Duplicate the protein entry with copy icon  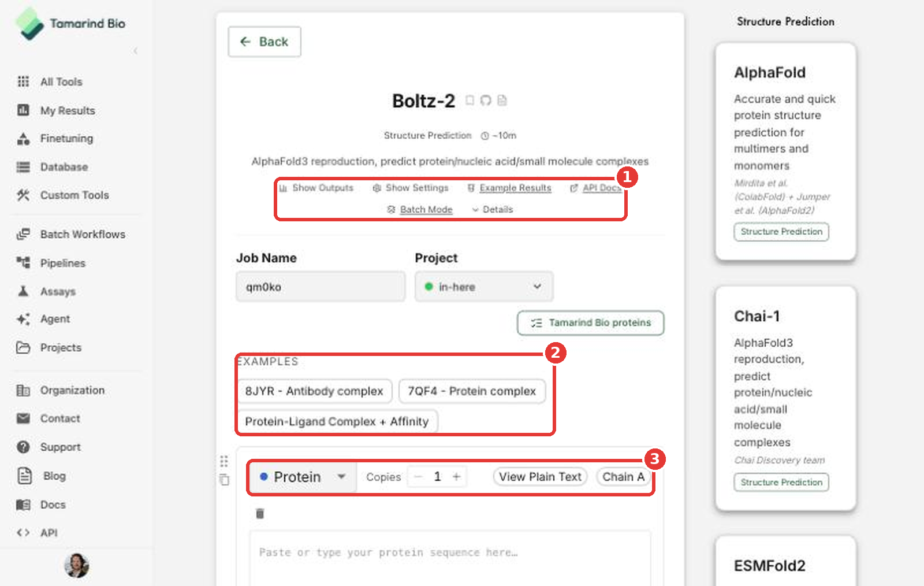point(225,480)
